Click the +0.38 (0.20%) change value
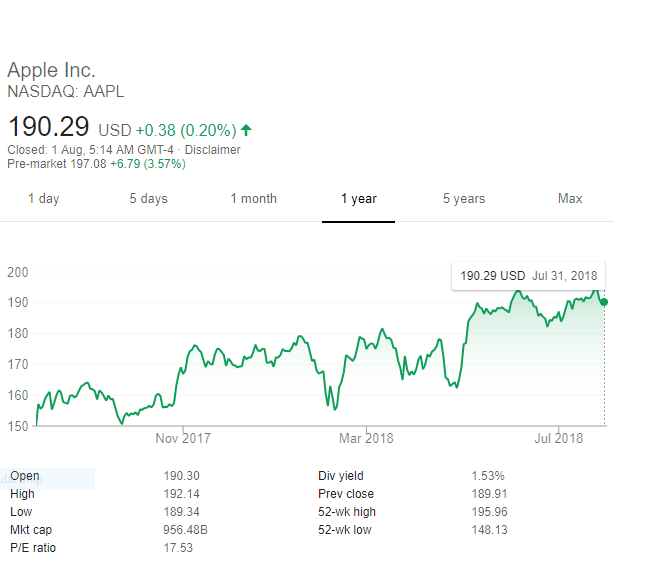Screen dimensions: 655x563 pyautogui.click(x=186, y=130)
